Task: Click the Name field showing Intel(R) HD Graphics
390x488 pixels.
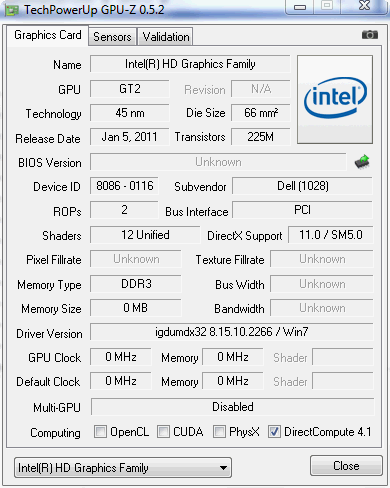Action: pos(190,64)
